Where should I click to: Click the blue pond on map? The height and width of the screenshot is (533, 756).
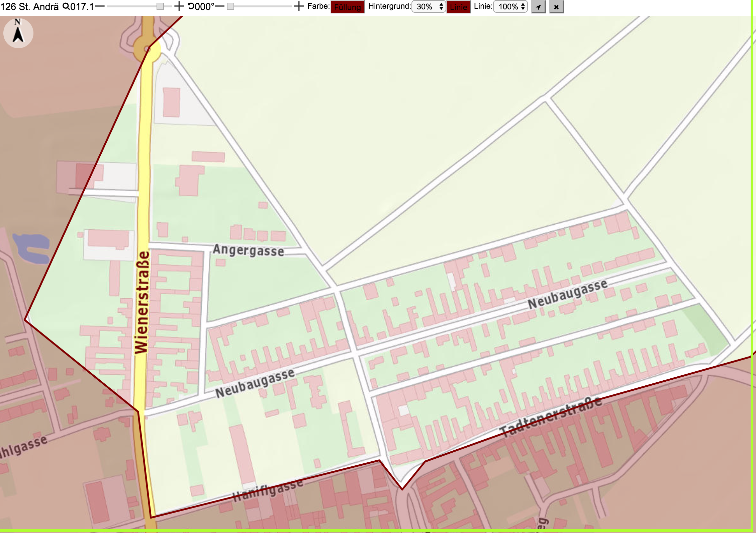[x=31, y=248]
